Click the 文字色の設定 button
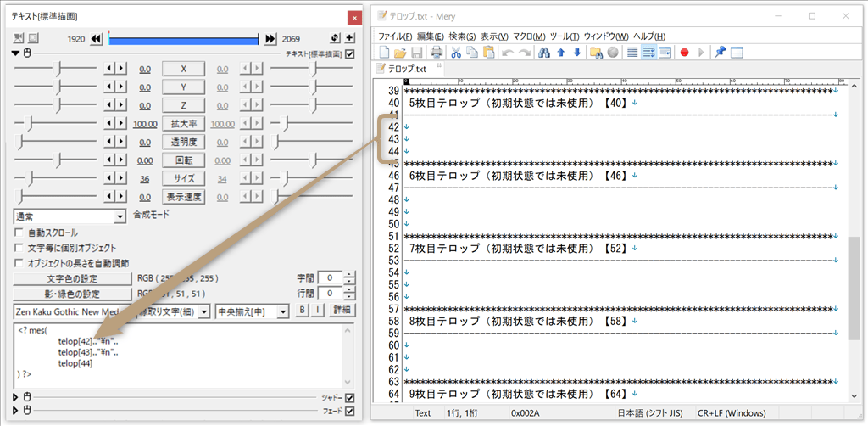The image size is (868, 426). coord(72,278)
